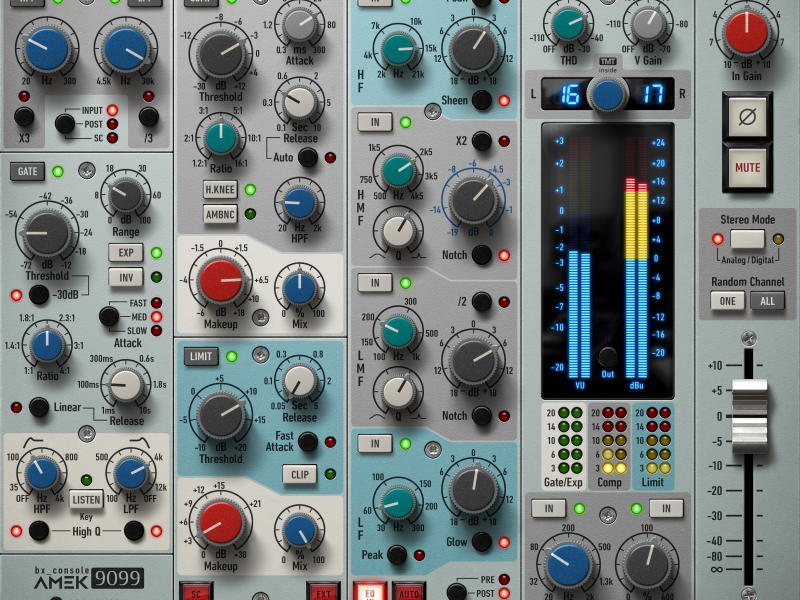This screenshot has width=800, height=600.
Task: Toggle the LF band IN button
Action: click(x=375, y=444)
